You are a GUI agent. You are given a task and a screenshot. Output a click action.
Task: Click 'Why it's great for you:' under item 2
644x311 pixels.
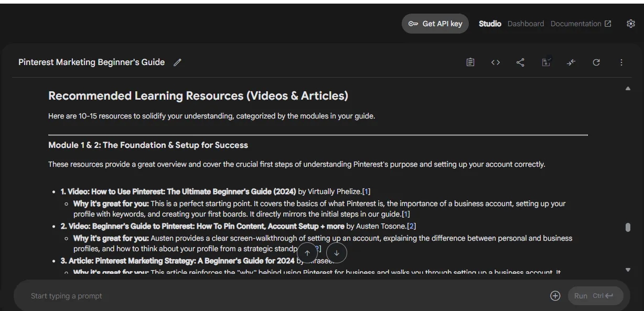click(x=111, y=238)
